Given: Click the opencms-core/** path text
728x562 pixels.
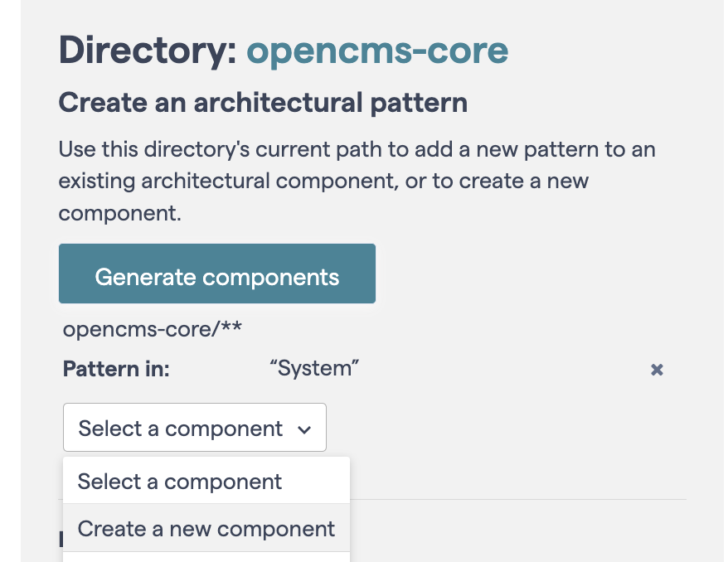Looking at the screenshot, I should (152, 329).
